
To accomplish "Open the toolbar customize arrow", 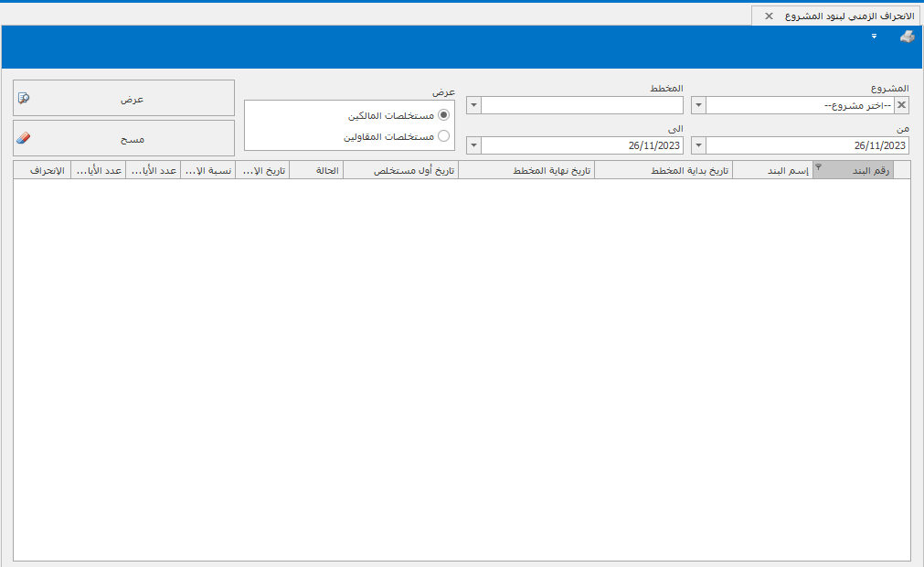I will coord(875,37).
